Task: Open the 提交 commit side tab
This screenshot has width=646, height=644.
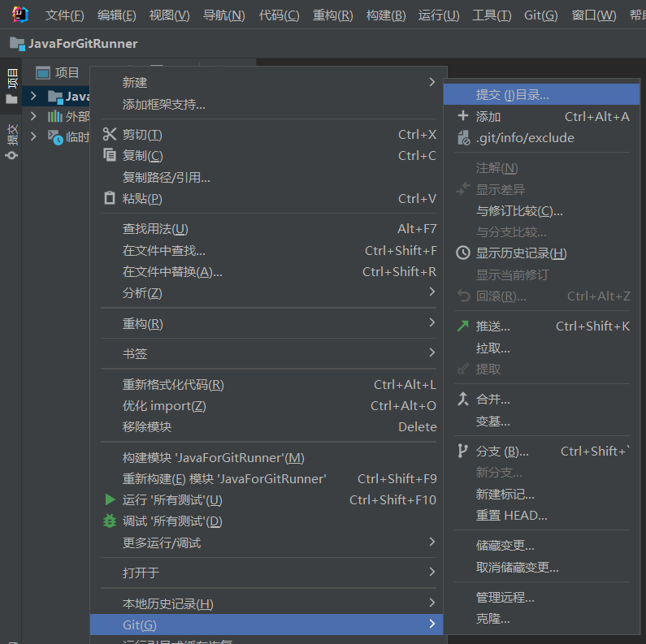Action: tap(11, 141)
